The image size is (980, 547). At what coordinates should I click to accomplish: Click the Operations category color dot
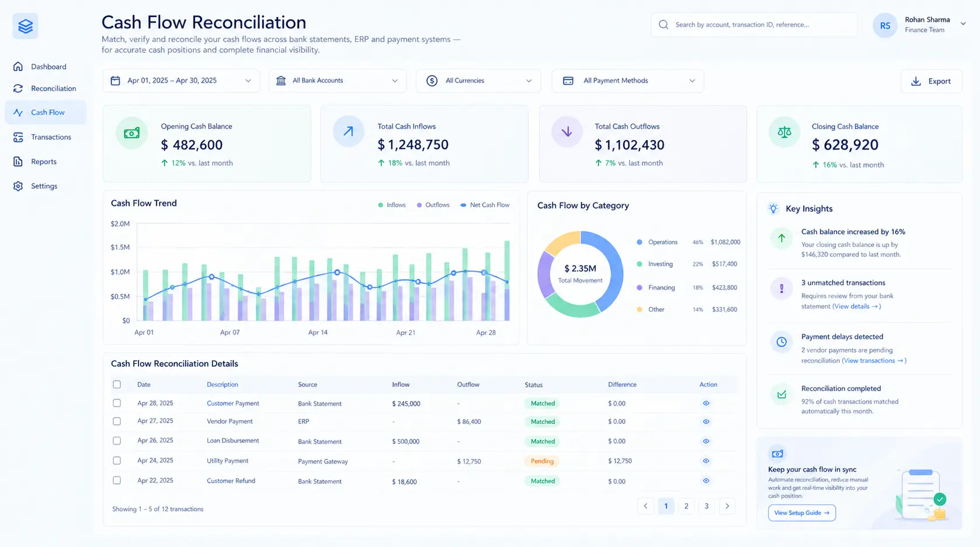pos(640,242)
